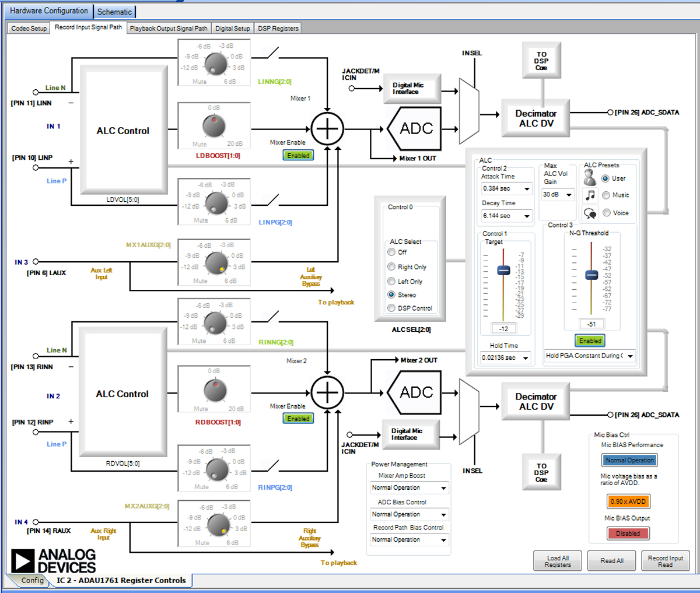Expand the Max ALC Vol Gain dropdown
The height and width of the screenshot is (593, 700).
(x=569, y=195)
